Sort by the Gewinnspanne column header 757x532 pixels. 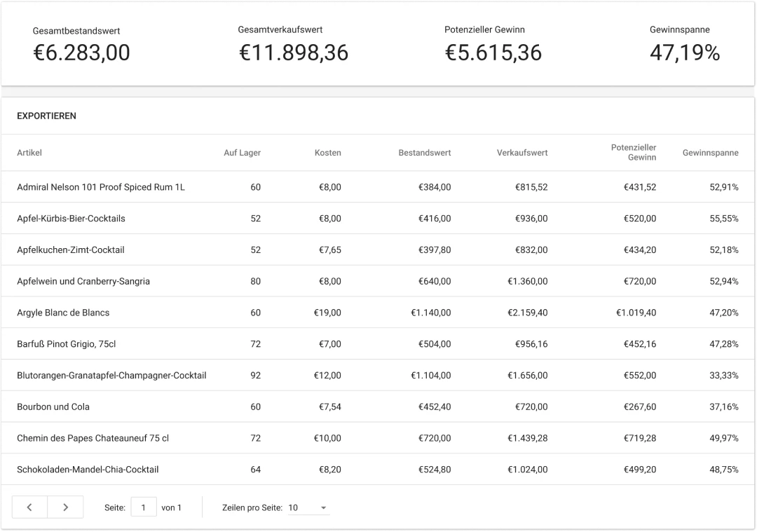click(710, 153)
